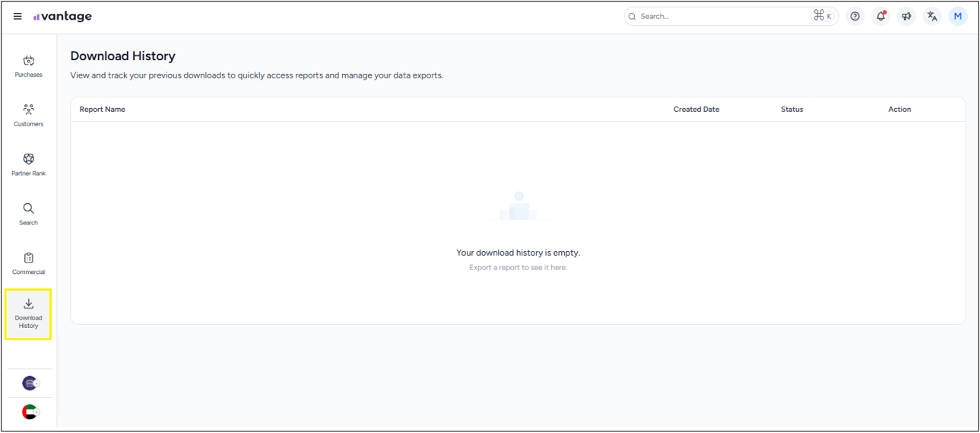Click into the top Search input field
The width and height of the screenshot is (980, 433).
click(722, 16)
